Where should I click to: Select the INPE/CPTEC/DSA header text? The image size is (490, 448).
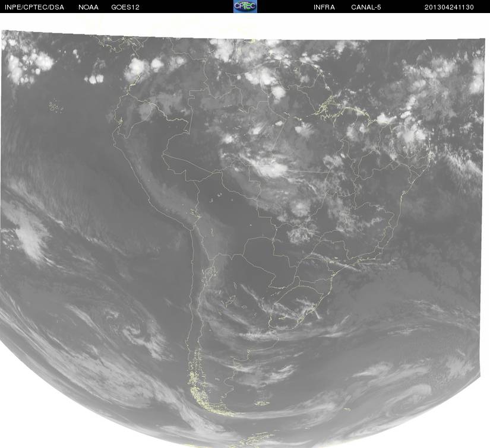coord(34,7)
